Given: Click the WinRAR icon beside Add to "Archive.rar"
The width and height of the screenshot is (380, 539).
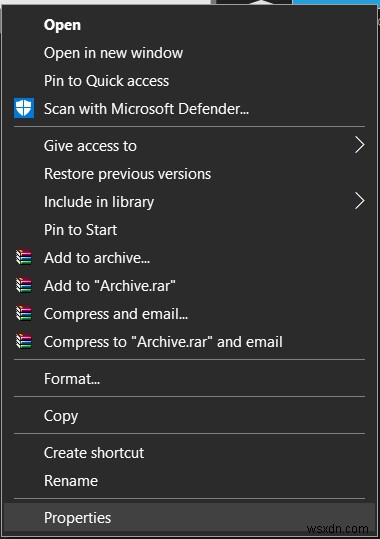Looking at the screenshot, I should coord(24,285).
